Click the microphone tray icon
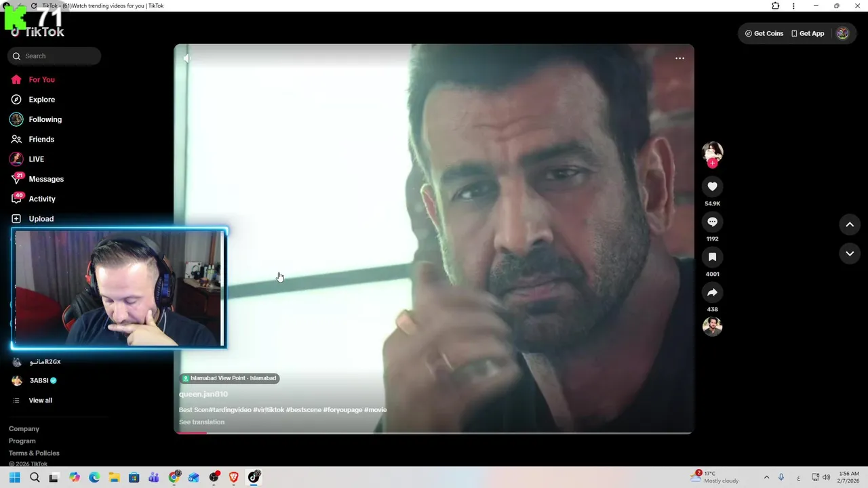This screenshot has width=868, height=488. click(x=782, y=477)
